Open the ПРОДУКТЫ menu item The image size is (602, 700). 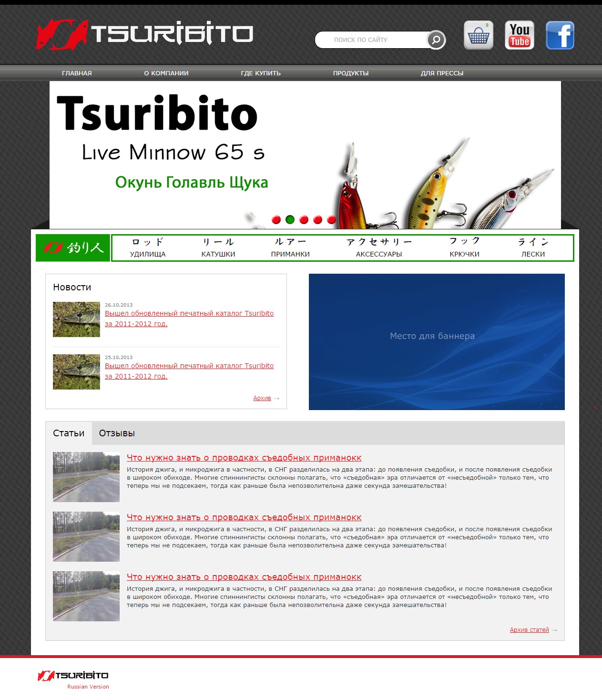click(x=351, y=73)
